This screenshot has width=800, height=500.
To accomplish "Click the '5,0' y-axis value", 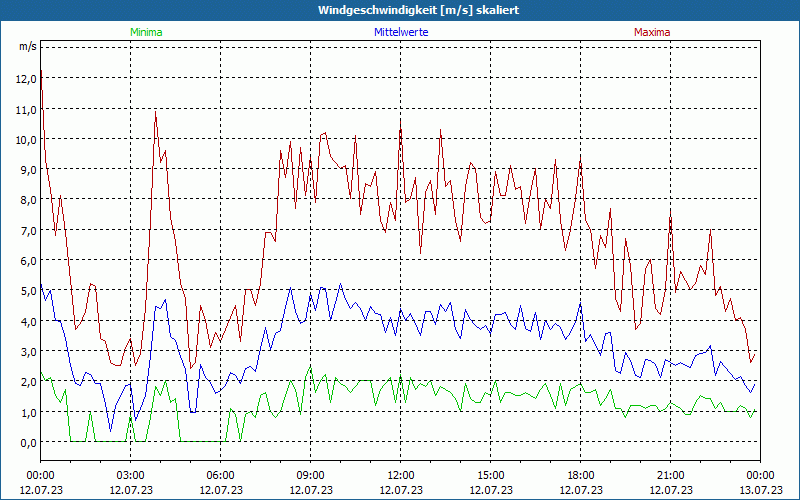I will tap(30, 291).
